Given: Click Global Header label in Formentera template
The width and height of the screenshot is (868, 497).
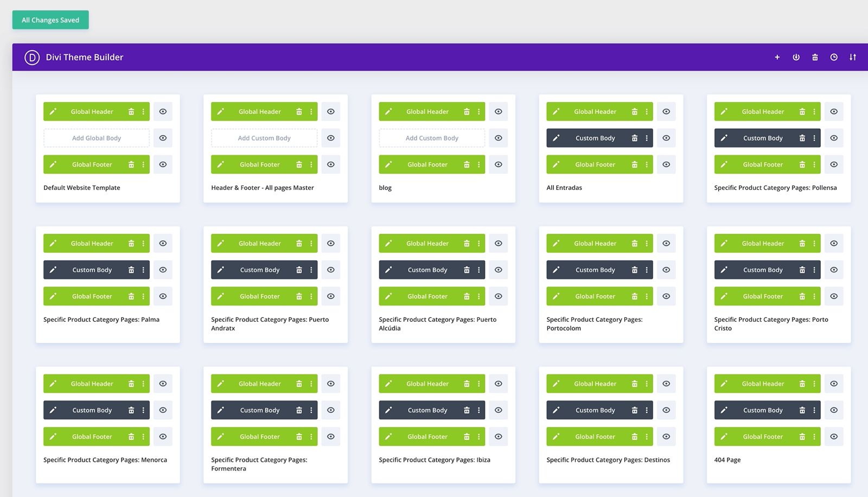Looking at the screenshot, I should click(260, 384).
